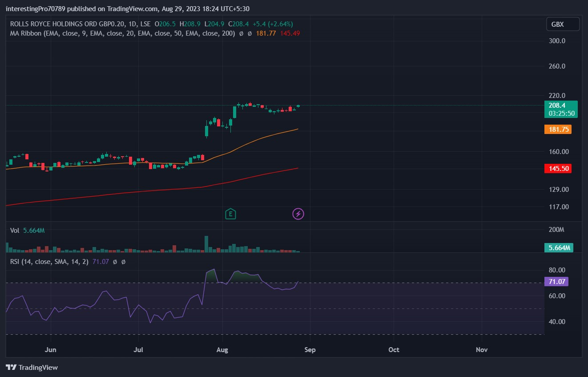The width and height of the screenshot is (588, 377).
Task: Click the high value H208.9
Action: [190, 24]
